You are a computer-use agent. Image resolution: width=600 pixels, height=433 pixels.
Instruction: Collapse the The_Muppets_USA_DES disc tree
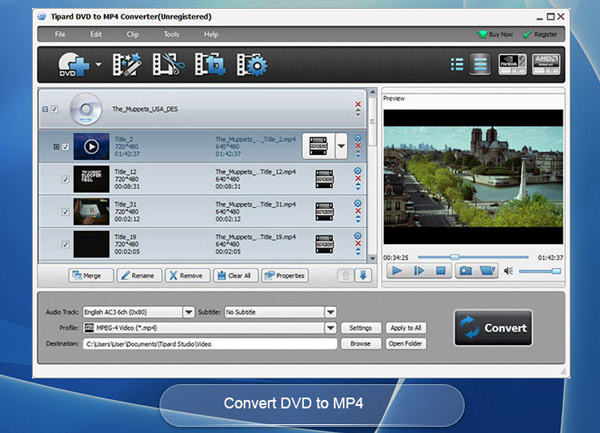[45, 109]
